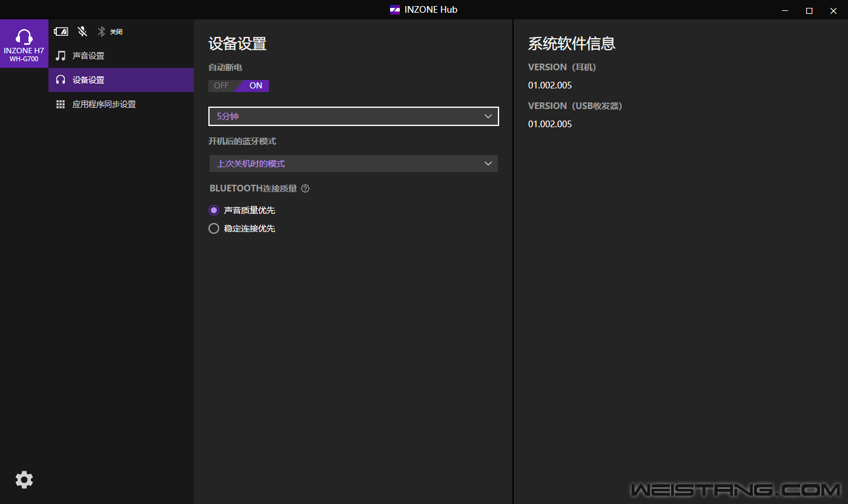Maximize the INZONE Hub window

pyautogui.click(x=809, y=10)
